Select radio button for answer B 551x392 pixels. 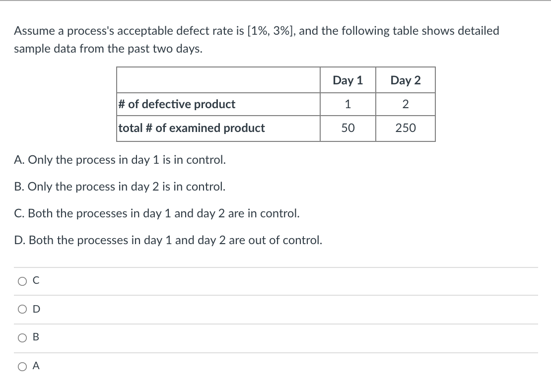(22, 337)
